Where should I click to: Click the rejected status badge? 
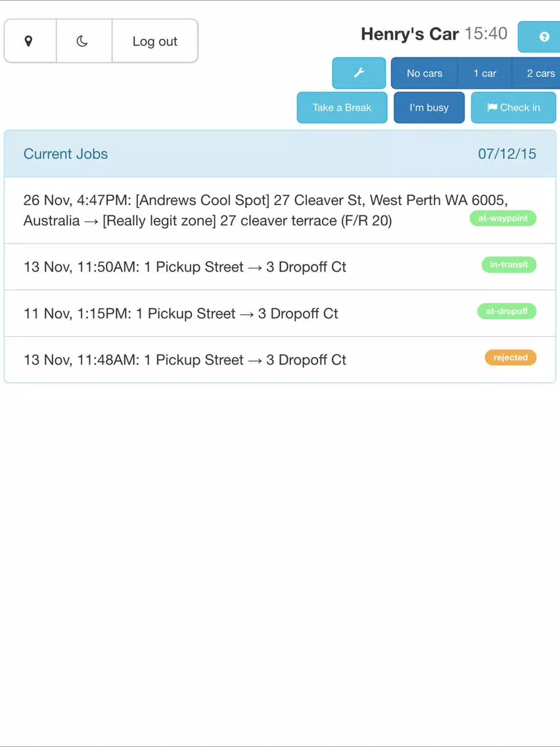(511, 357)
